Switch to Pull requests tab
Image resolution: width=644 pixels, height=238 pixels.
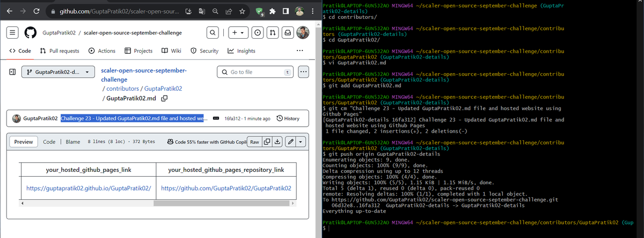[60, 51]
